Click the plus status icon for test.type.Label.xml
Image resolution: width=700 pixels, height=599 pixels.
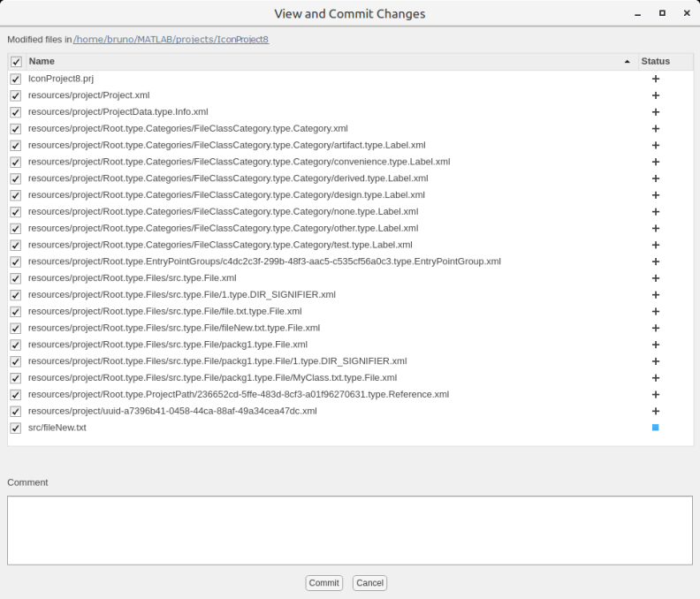pos(655,245)
